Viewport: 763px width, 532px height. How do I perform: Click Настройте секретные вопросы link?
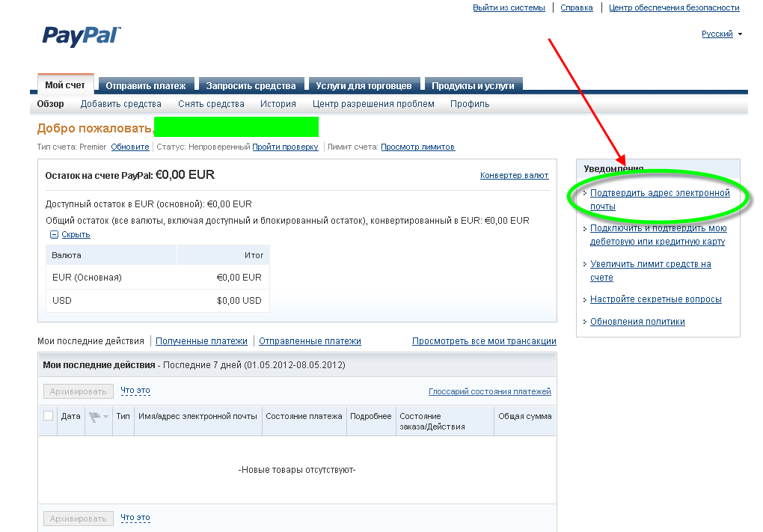click(x=656, y=299)
